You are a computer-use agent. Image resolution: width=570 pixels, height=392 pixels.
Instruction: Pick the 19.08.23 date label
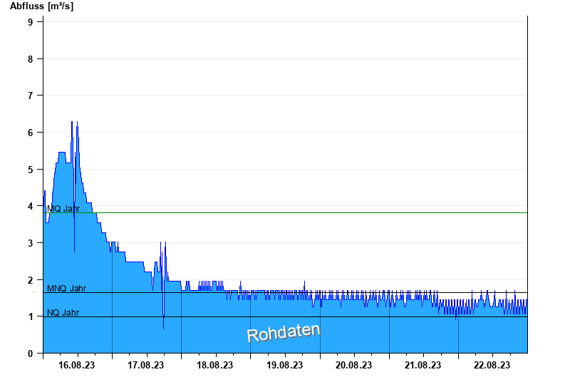[284, 365]
